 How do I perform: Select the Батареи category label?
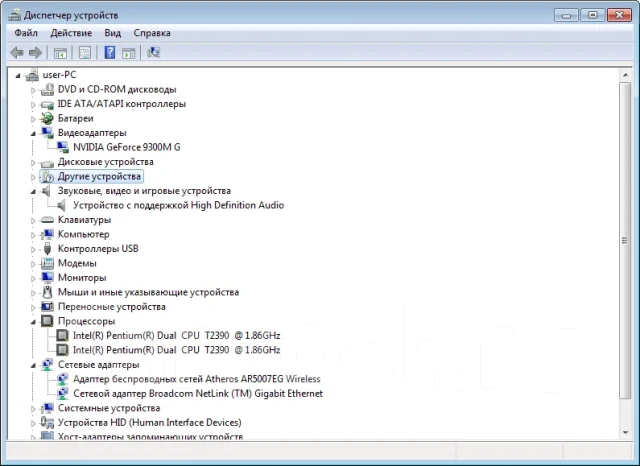(x=76, y=118)
